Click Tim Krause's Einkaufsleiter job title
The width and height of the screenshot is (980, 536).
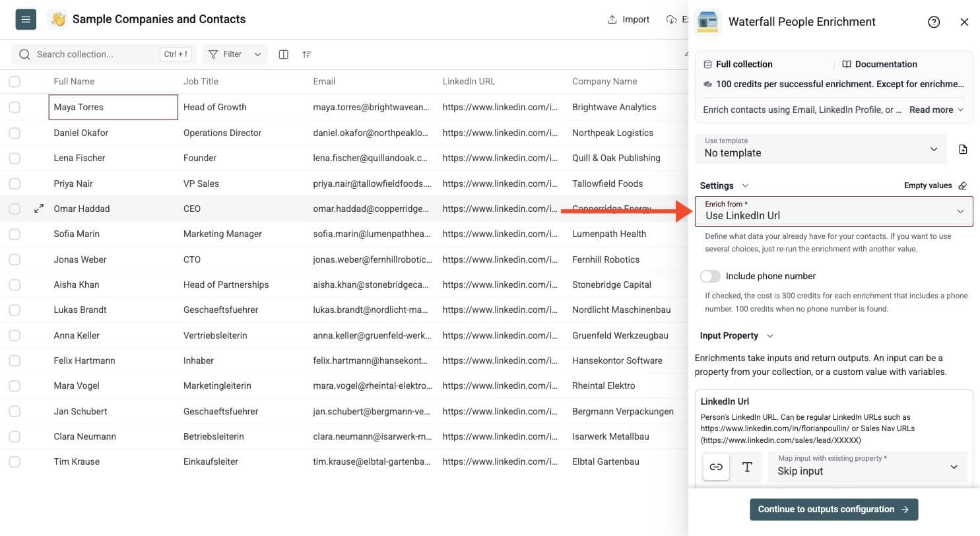[x=211, y=462]
